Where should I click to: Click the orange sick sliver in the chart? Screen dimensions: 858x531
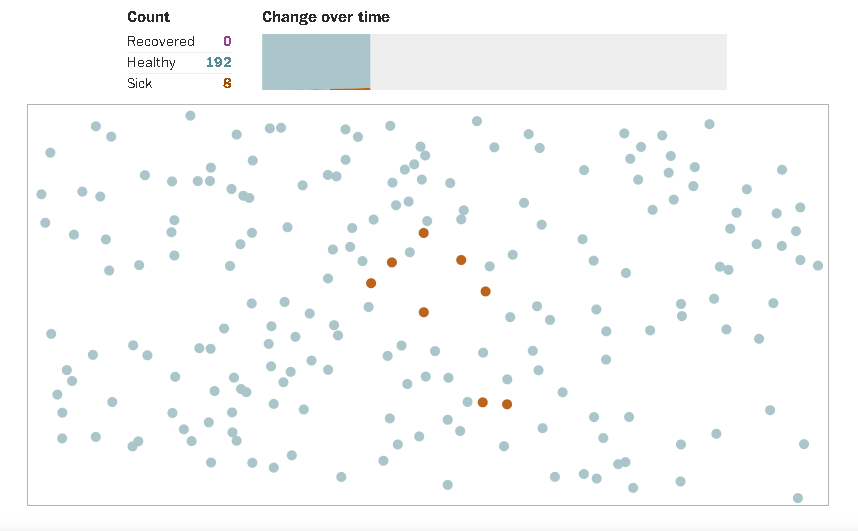[350, 89]
